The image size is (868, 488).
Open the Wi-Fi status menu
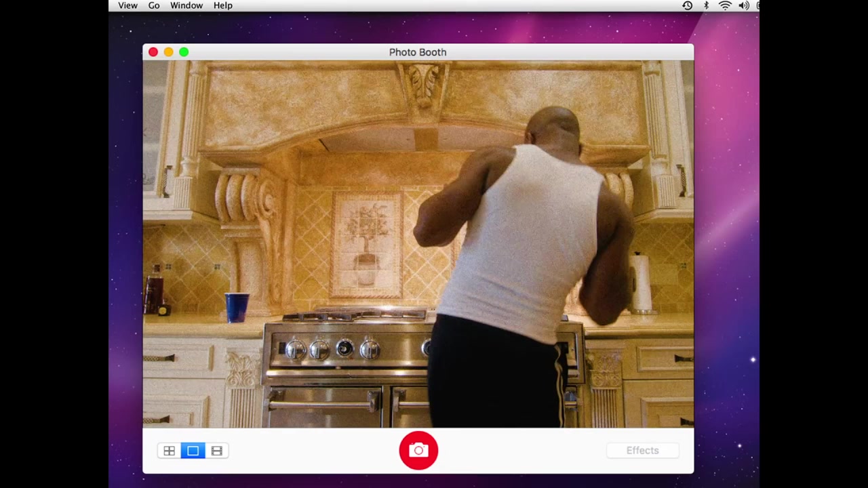(x=725, y=5)
